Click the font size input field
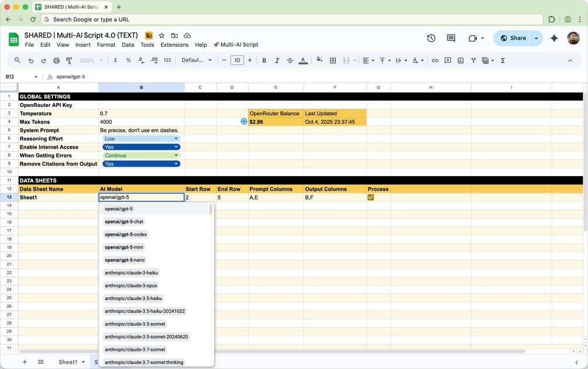 (x=237, y=60)
